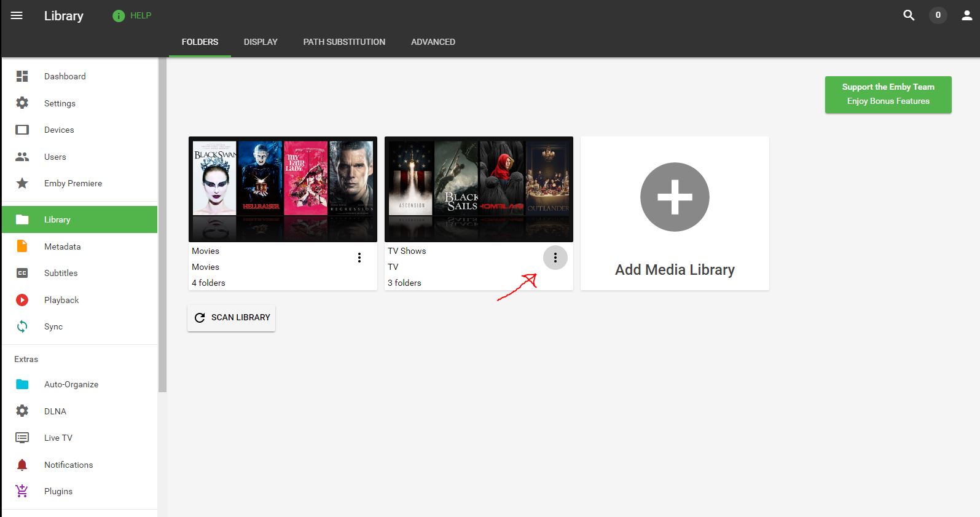The height and width of the screenshot is (517, 980).
Task: Select Sync in the sidebar
Action: (x=80, y=326)
